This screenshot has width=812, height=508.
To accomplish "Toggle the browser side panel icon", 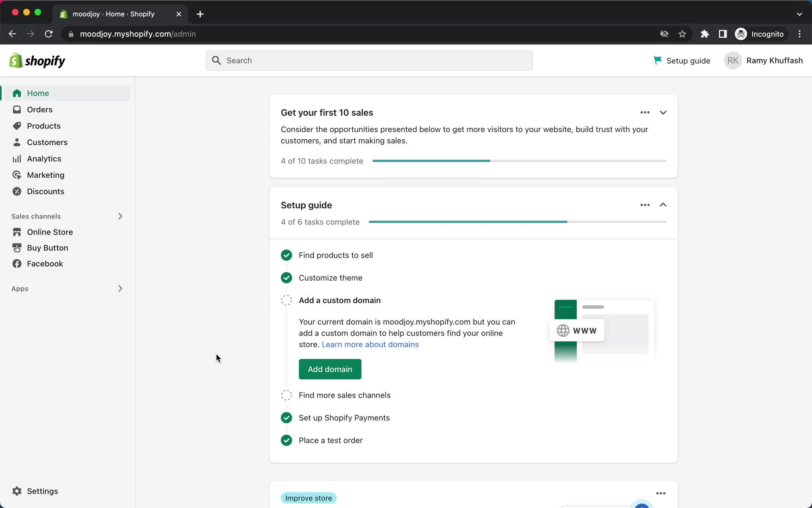I will 723,34.
